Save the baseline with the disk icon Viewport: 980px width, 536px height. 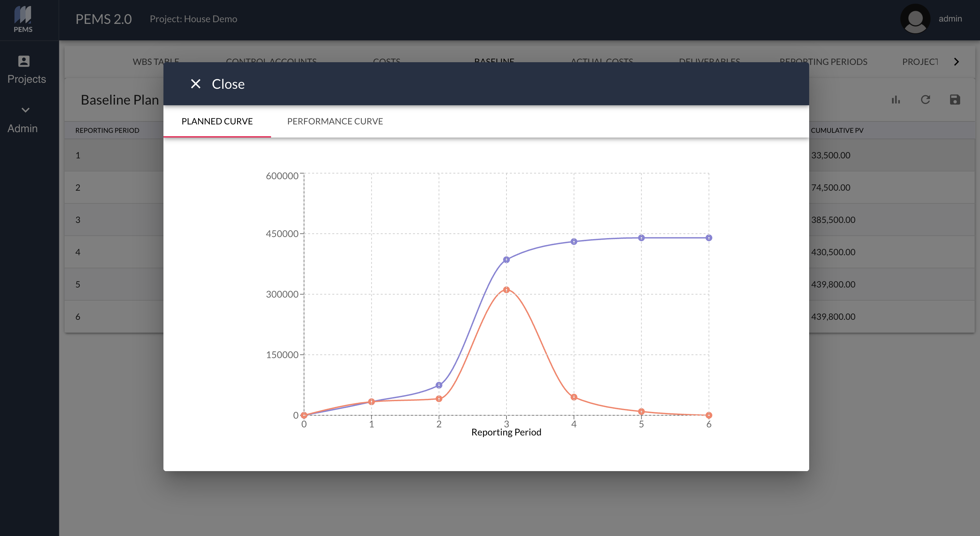pos(954,100)
